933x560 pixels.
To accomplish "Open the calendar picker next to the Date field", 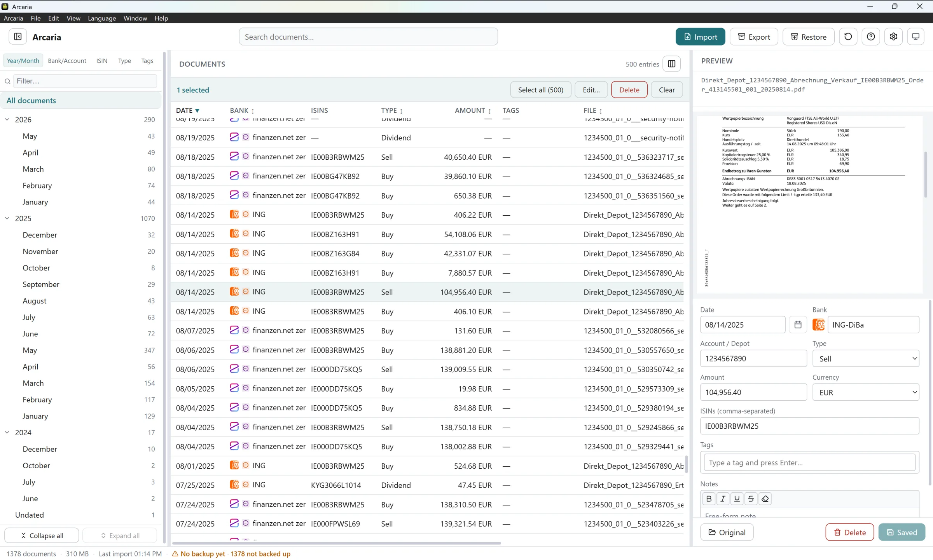I will click(x=798, y=324).
